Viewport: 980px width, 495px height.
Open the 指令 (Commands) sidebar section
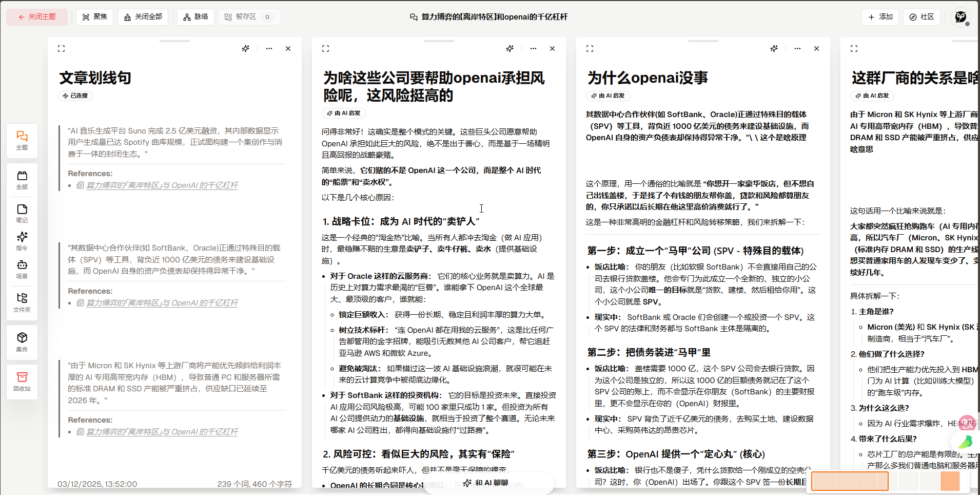[22, 241]
